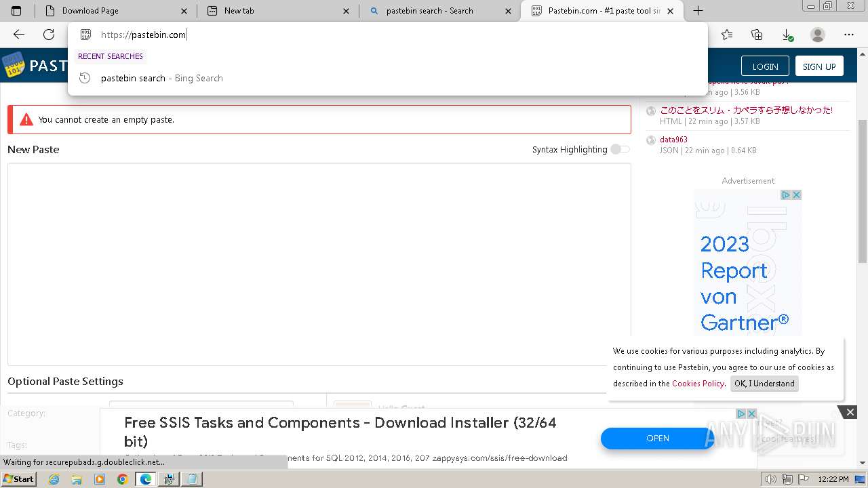868x488 pixels.
Task: Click the globe icon beside Japanese paste
Action: click(651, 110)
